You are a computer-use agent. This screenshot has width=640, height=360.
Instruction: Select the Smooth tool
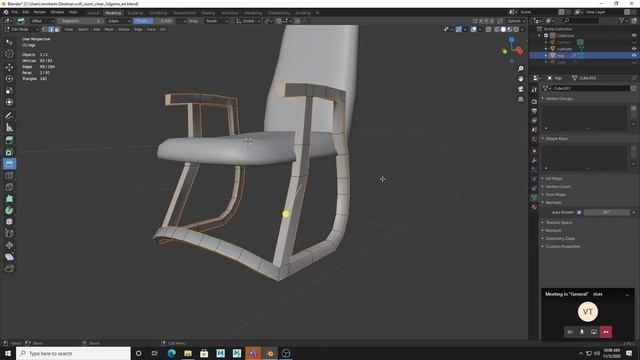pos(9,222)
